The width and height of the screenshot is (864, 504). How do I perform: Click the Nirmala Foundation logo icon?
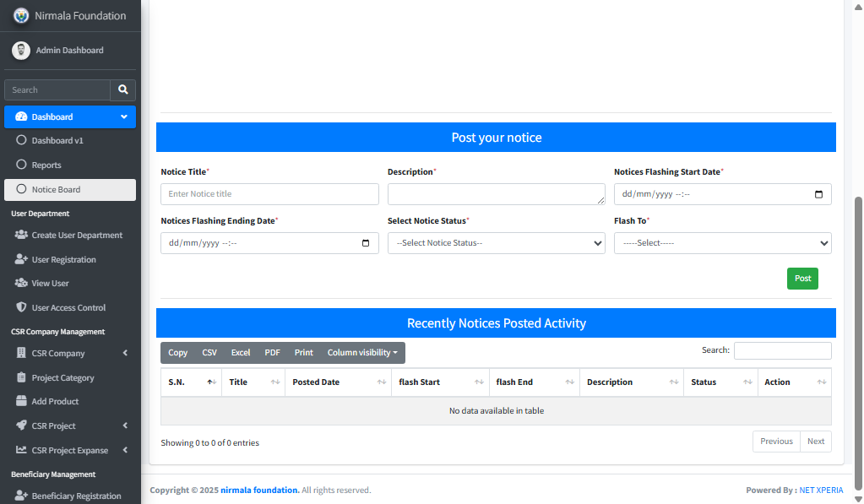[21, 16]
